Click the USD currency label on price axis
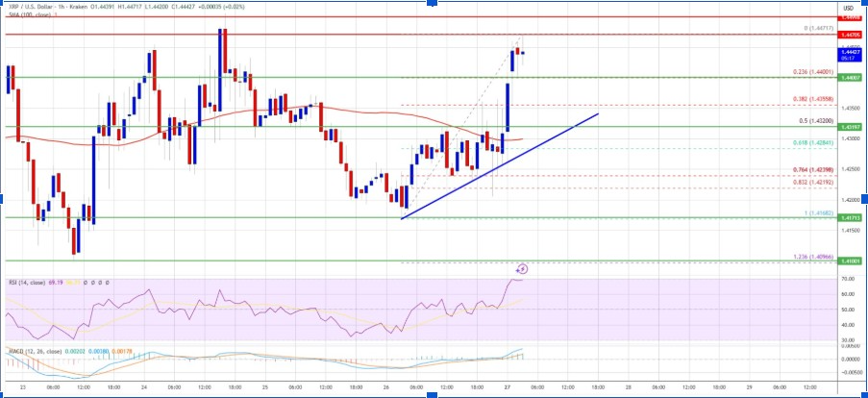This screenshot has height=398, width=868. 849,8
